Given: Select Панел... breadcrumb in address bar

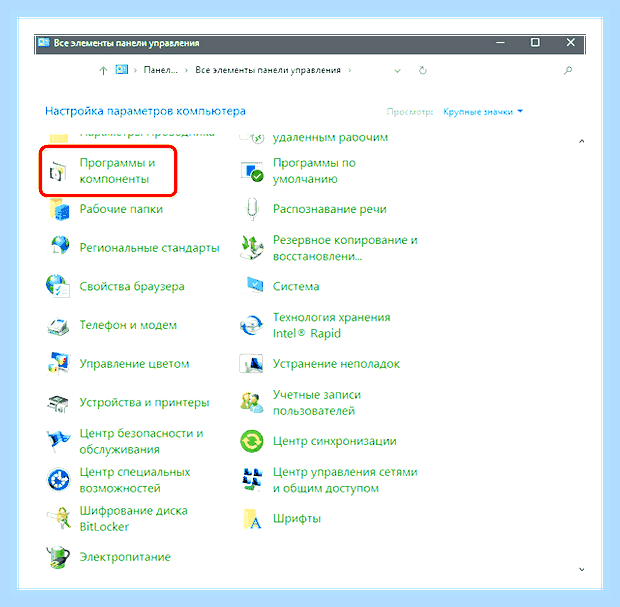Looking at the screenshot, I should (x=161, y=70).
